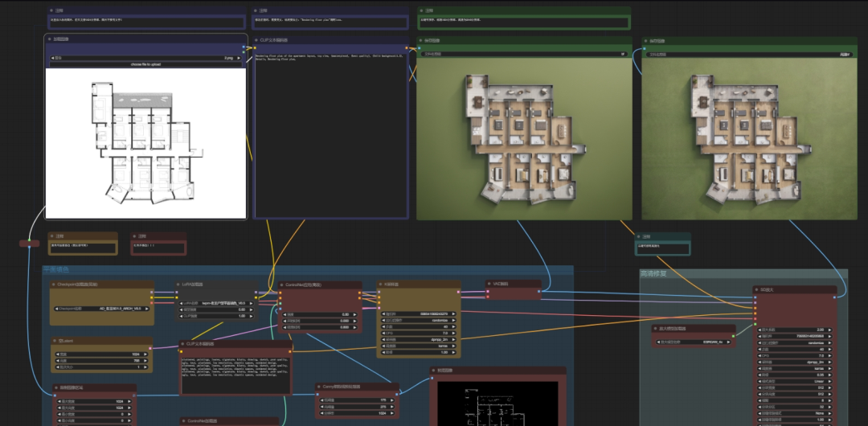The height and width of the screenshot is (426, 868).
Task: Click the blue image output port of SD放大
Action: pos(834,297)
